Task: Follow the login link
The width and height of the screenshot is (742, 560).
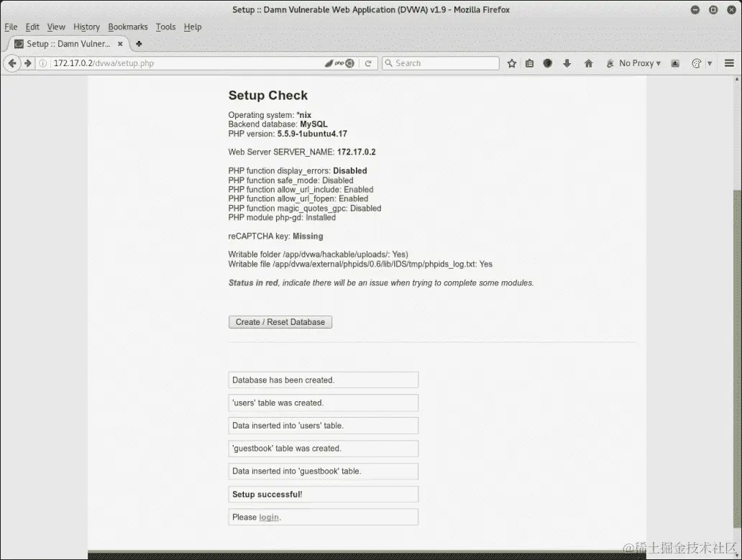Action: pyautogui.click(x=269, y=517)
